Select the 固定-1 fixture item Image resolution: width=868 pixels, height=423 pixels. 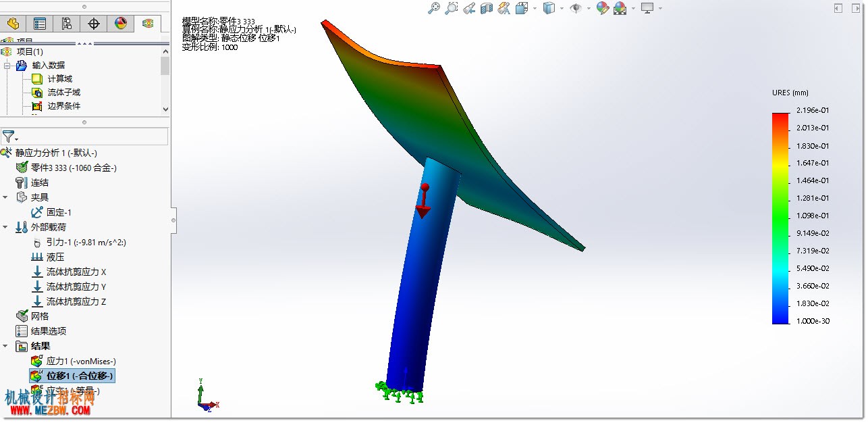click(51, 212)
